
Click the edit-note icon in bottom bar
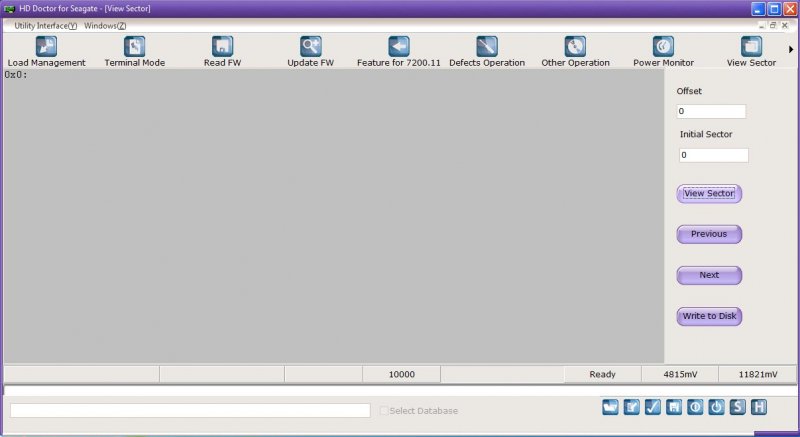(x=632, y=407)
